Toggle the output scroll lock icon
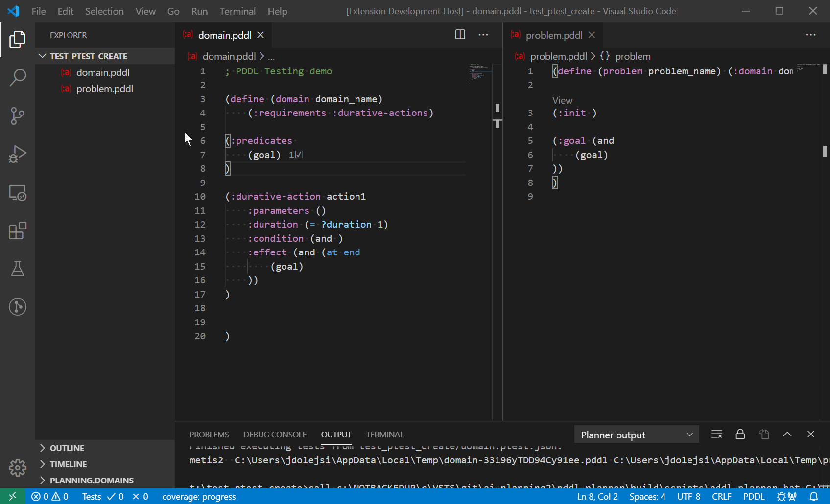This screenshot has height=504, width=830. coord(740,435)
